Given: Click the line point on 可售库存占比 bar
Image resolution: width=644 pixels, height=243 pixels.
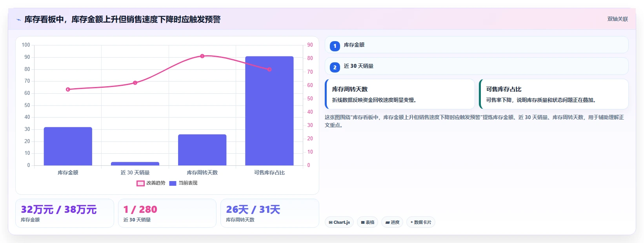Looking at the screenshot, I should point(269,69).
